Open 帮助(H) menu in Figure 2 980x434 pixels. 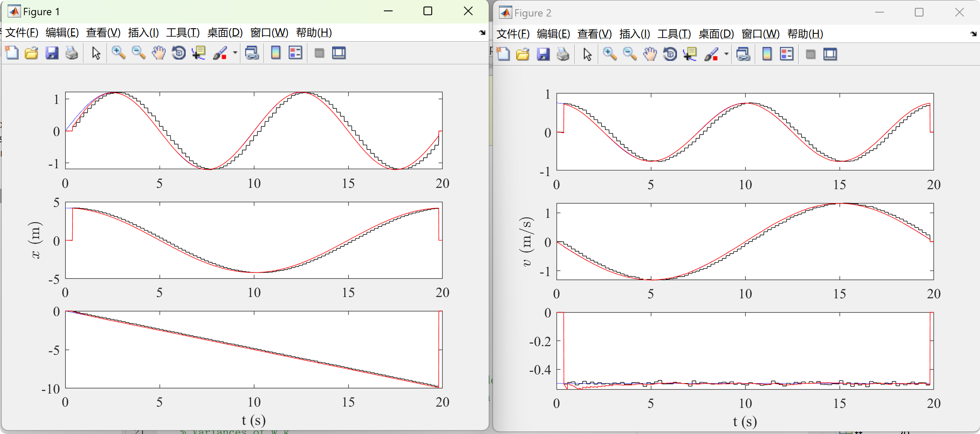[x=805, y=34]
